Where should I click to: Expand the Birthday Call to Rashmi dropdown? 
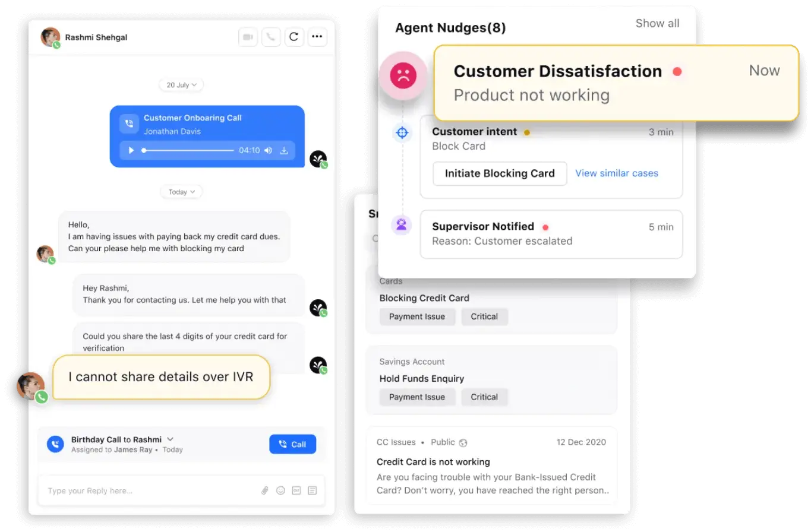coord(170,439)
